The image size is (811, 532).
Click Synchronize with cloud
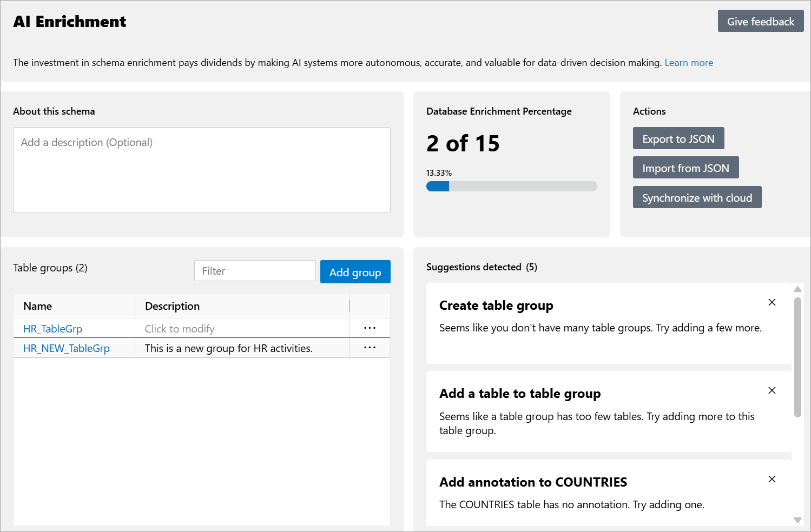point(697,197)
